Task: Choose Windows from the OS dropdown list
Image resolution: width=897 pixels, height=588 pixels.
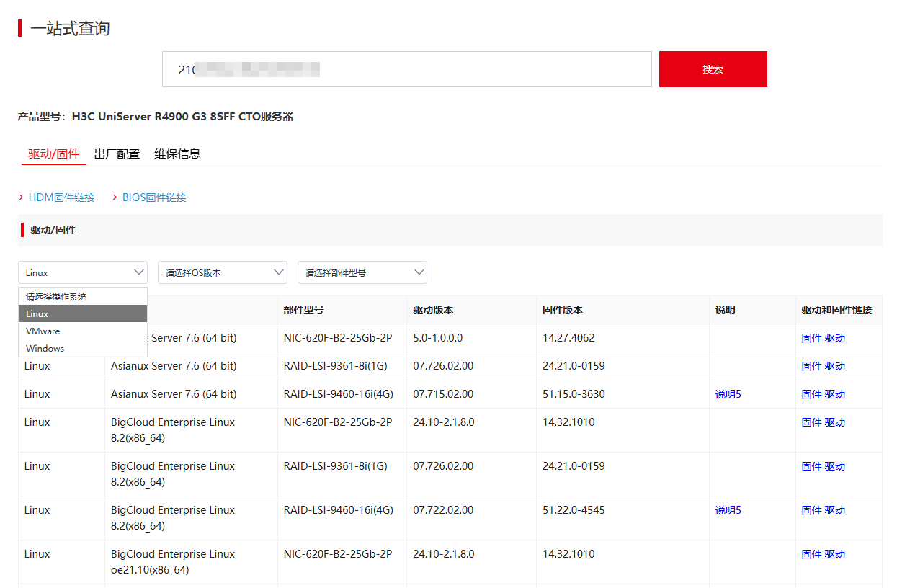Action: [x=45, y=349]
